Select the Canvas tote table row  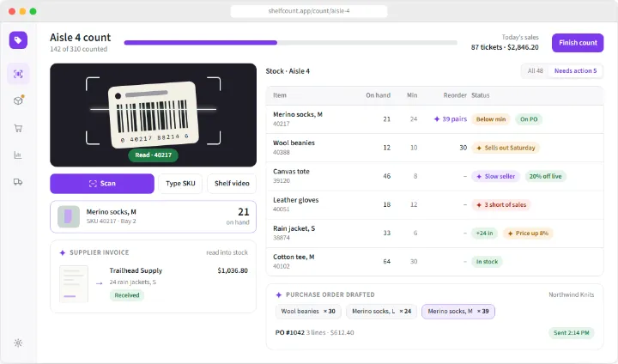pyautogui.click(x=434, y=176)
